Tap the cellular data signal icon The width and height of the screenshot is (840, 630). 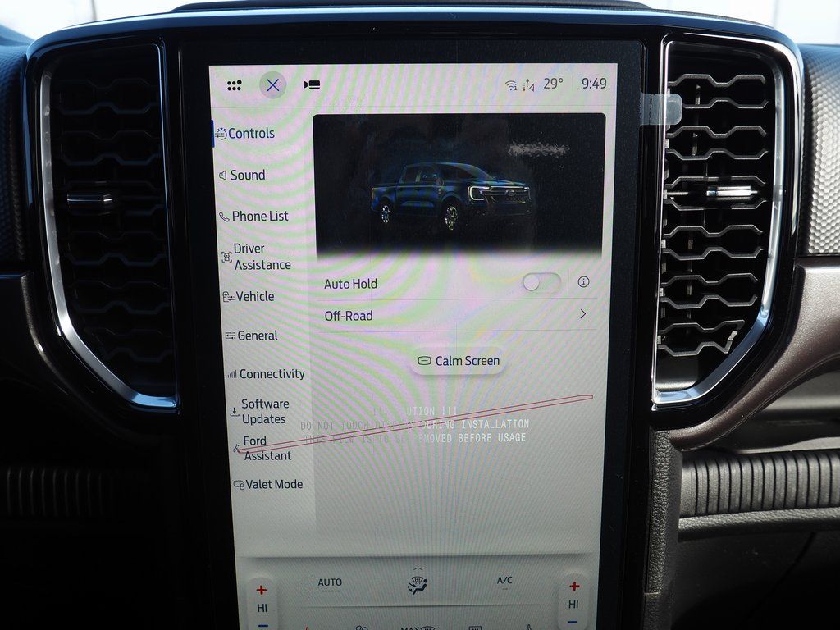pos(527,84)
